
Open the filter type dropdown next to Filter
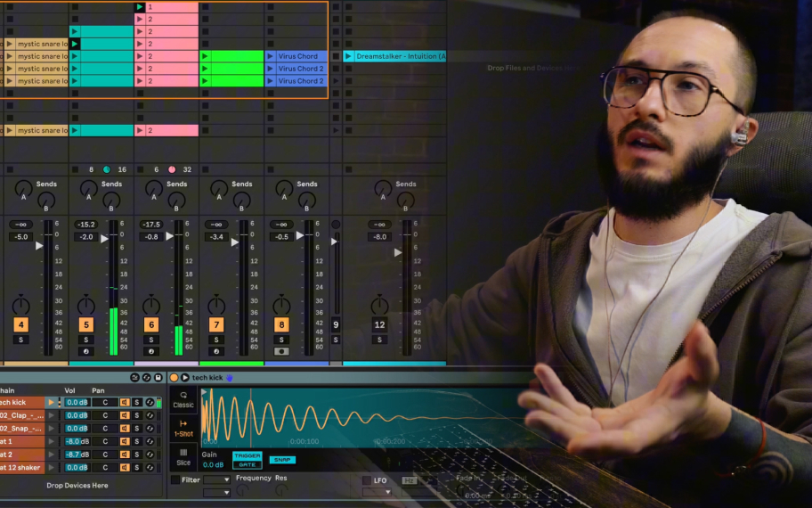tap(216, 480)
